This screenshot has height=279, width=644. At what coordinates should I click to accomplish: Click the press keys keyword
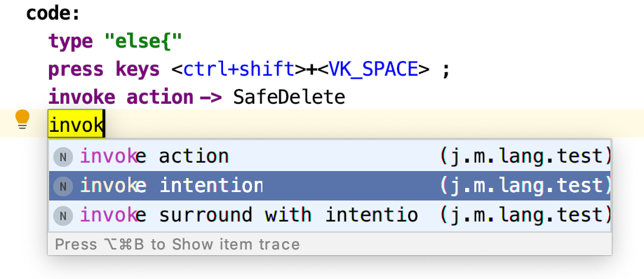coord(104,70)
